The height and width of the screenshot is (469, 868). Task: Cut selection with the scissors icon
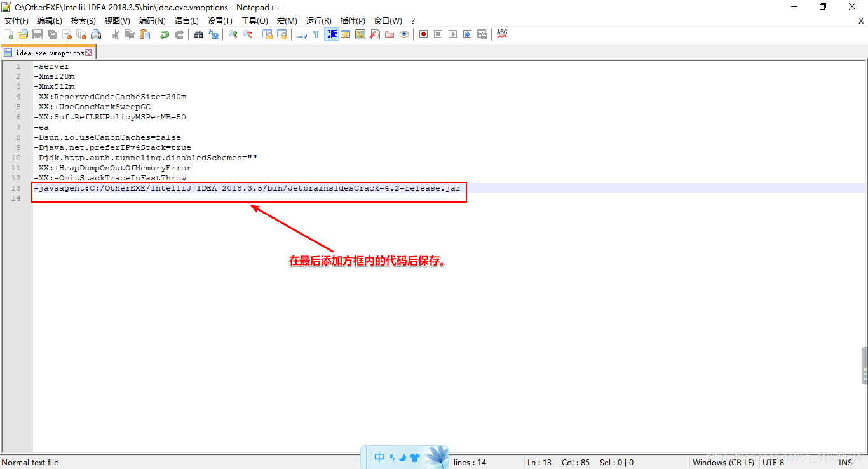click(x=116, y=34)
